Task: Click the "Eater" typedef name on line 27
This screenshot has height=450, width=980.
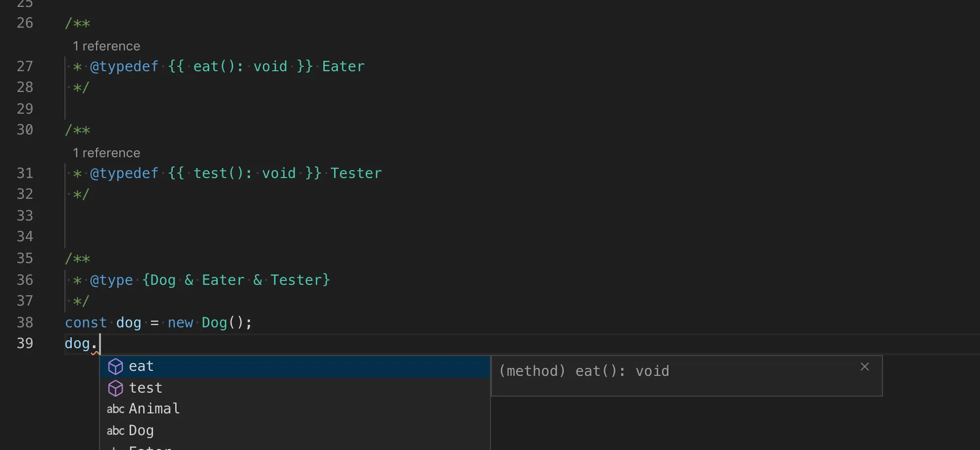Action: 343,66
